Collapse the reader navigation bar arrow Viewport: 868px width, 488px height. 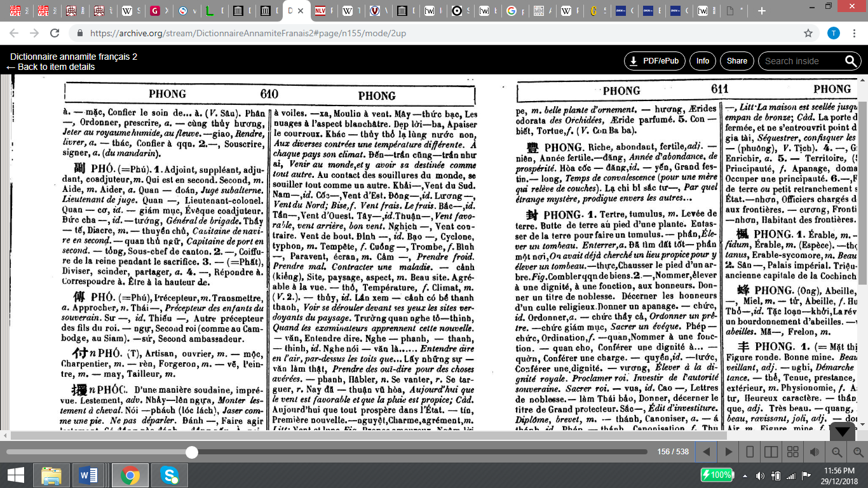pos(842,431)
